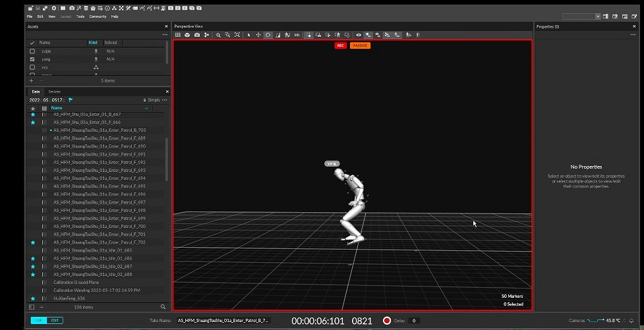Select take AS_HFM_ShuangTouShu_01a_Idle_01_685
This screenshot has width=644, height=330.
click(92, 250)
